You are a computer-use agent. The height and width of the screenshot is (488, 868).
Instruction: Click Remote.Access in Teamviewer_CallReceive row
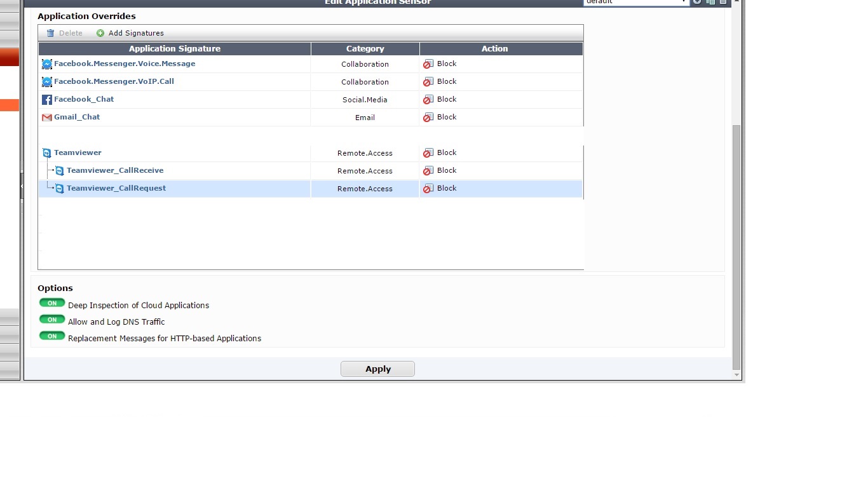pyautogui.click(x=365, y=171)
